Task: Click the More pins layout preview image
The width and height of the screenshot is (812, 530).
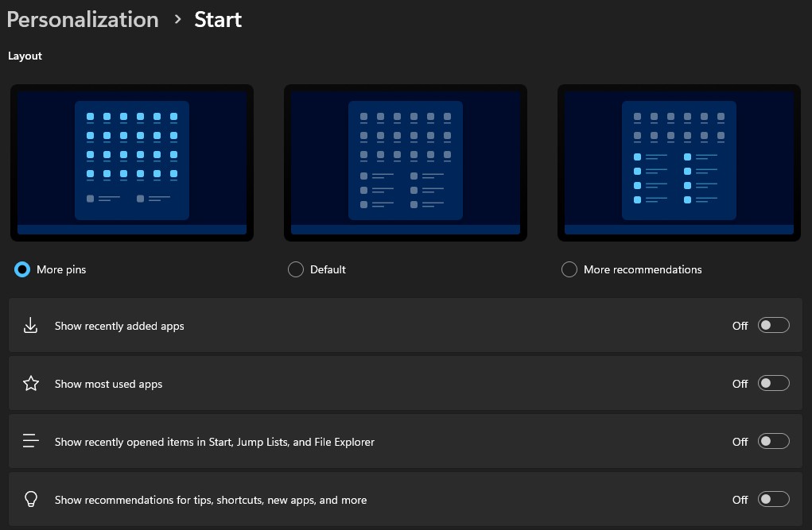Action: [x=132, y=163]
